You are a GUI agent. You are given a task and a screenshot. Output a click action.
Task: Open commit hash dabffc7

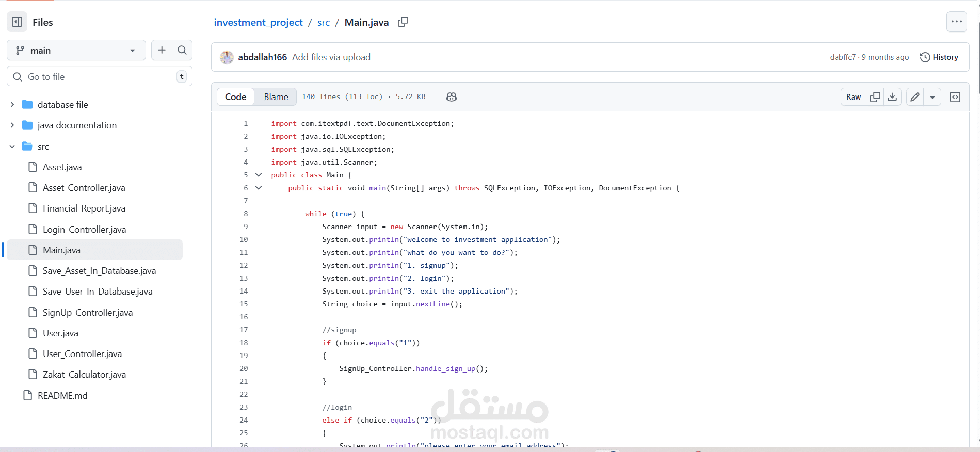[x=843, y=57]
